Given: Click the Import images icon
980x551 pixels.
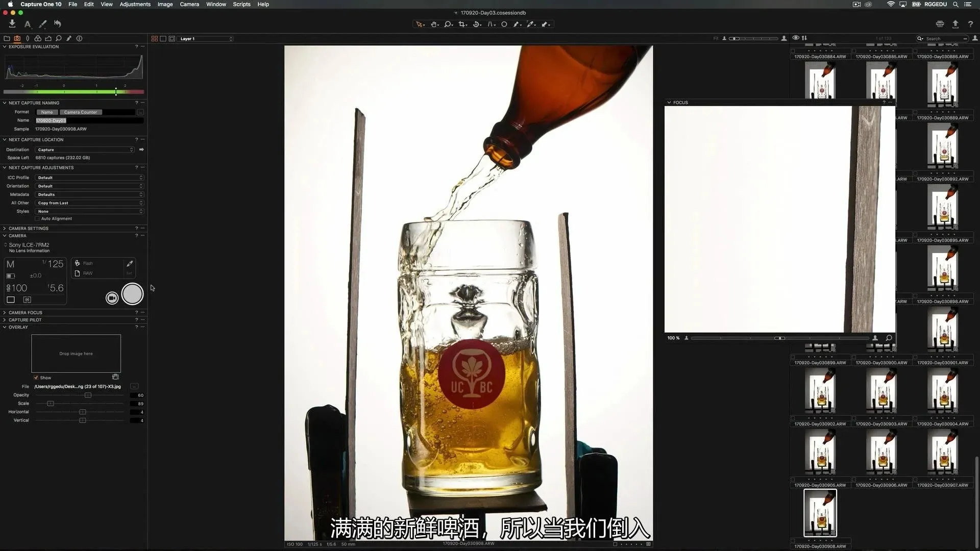Looking at the screenshot, I should point(12,23).
